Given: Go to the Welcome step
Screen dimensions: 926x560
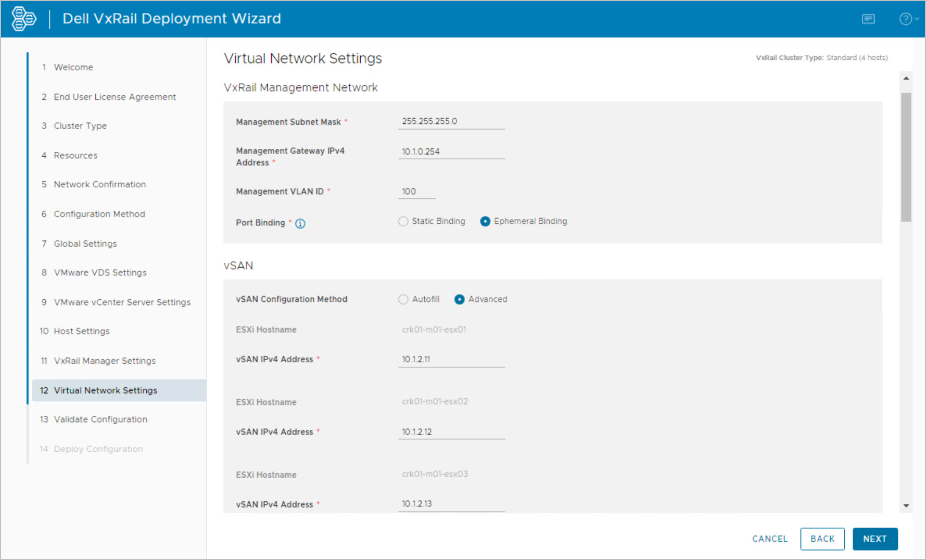Looking at the screenshot, I should (73, 68).
